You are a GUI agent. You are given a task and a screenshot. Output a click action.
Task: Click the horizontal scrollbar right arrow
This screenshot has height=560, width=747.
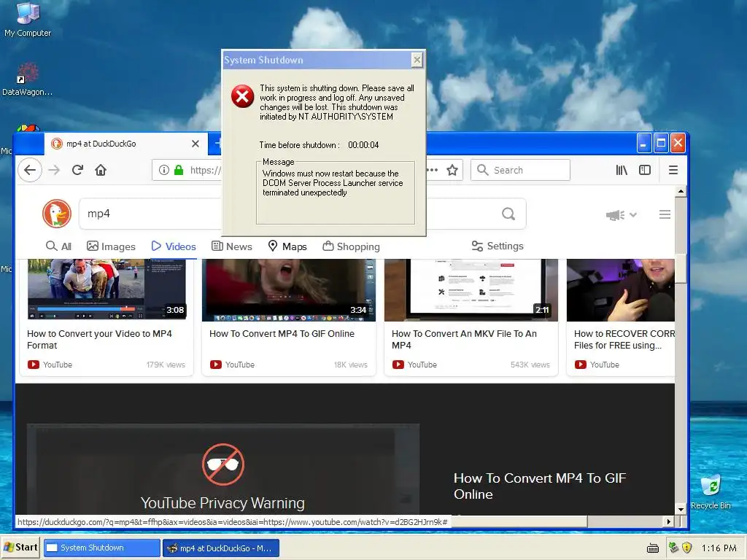pyautogui.click(x=669, y=522)
